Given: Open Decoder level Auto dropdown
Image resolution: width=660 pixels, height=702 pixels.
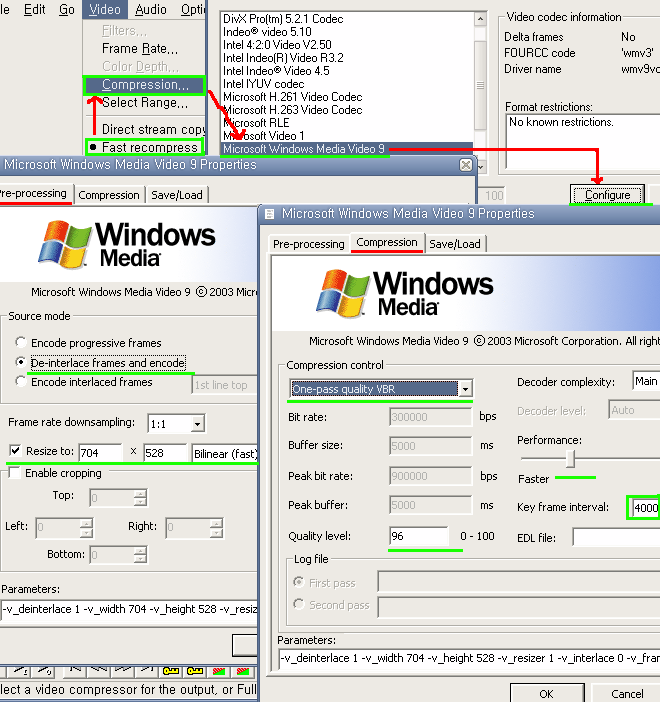Looking at the screenshot, I should pos(634,410).
